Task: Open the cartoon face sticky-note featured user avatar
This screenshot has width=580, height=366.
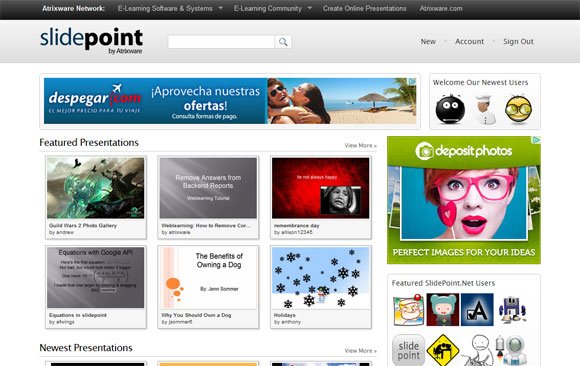Action: coord(408,310)
